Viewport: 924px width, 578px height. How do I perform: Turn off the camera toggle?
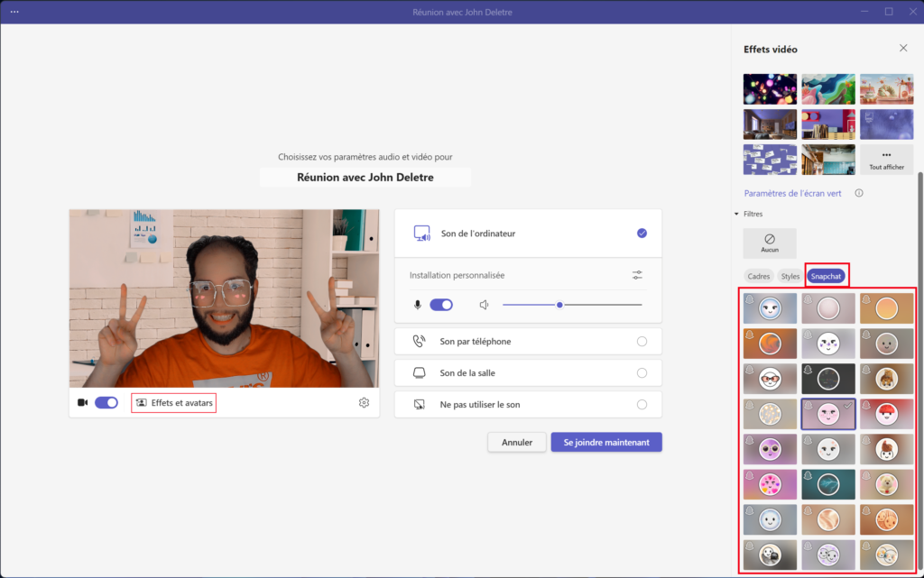click(x=106, y=403)
